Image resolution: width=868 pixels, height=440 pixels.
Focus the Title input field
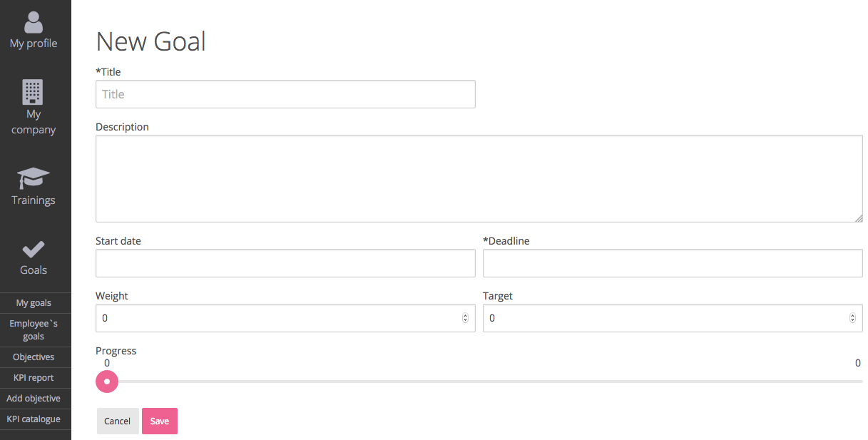point(285,94)
